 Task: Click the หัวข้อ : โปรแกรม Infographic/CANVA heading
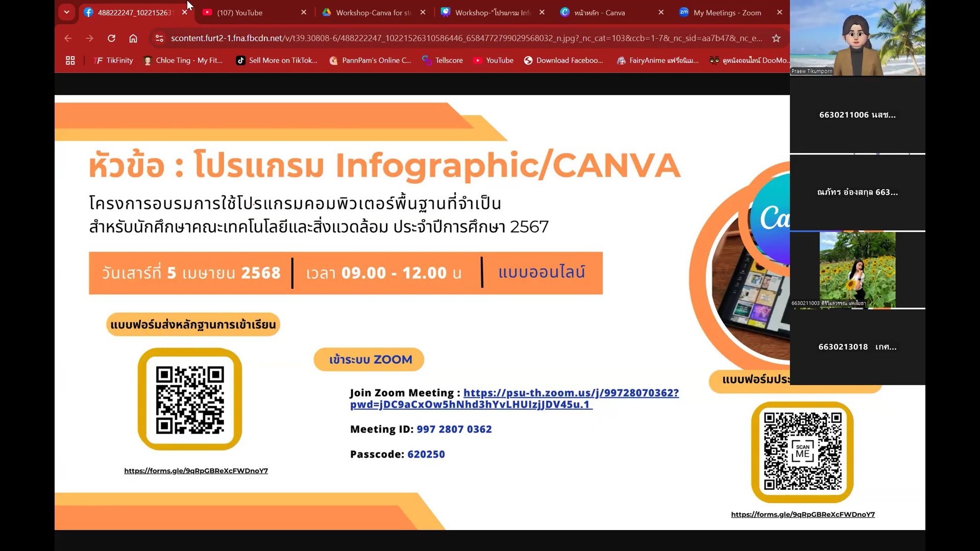384,165
